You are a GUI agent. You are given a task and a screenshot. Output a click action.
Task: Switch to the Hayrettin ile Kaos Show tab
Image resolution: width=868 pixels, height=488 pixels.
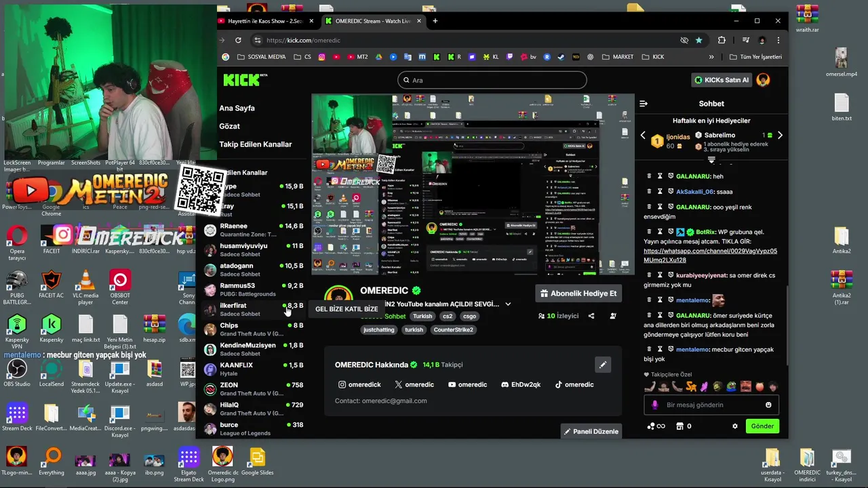point(266,21)
